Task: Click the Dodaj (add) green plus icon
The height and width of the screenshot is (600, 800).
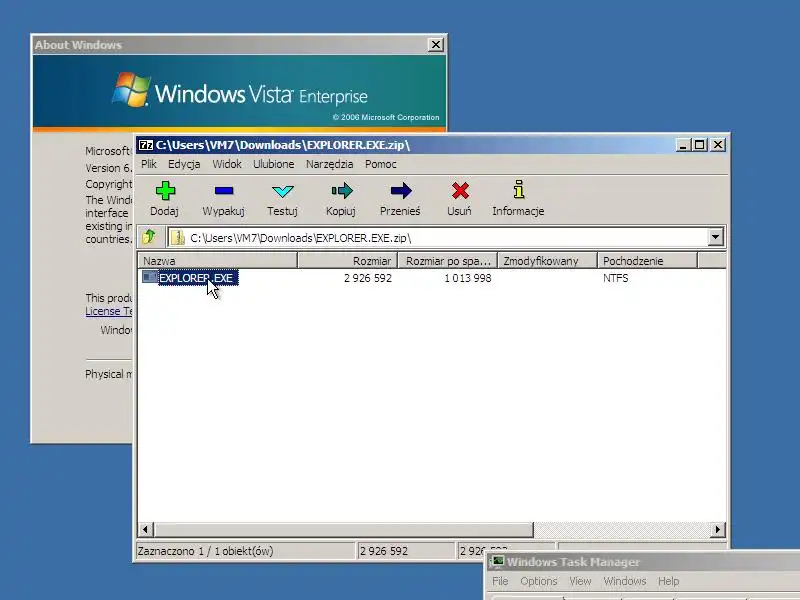Action: (x=165, y=191)
